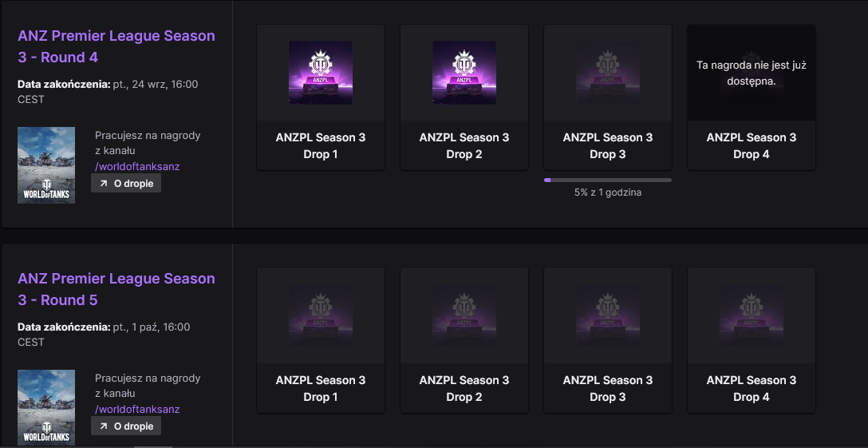
Task: Click Round 4 Drop 3 dimmed reward icon
Action: (x=608, y=73)
